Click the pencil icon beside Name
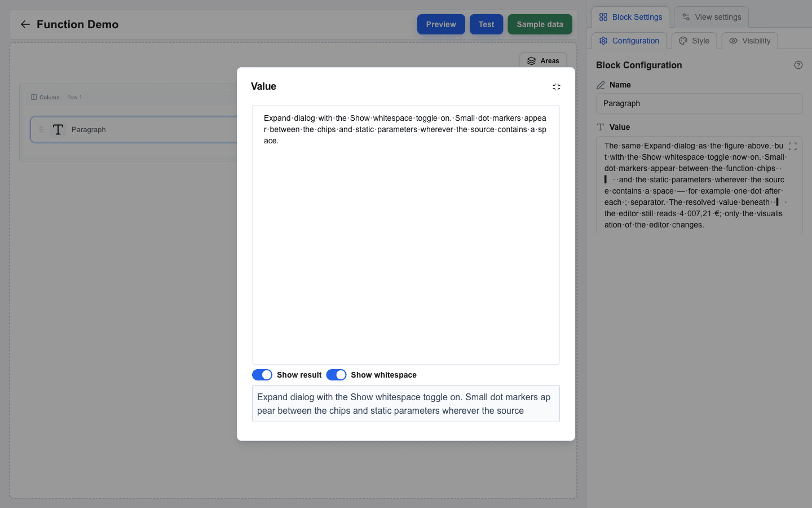This screenshot has width=812, height=508. 601,85
